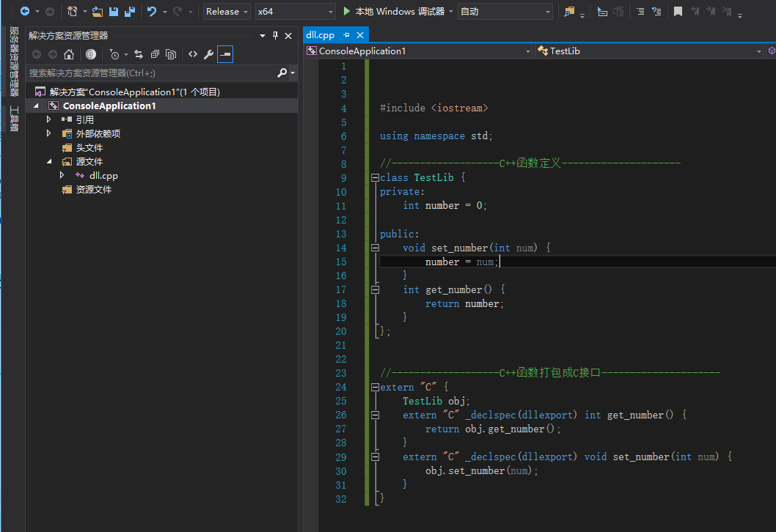Click the Undo arrow icon
776x532 pixels.
point(152,12)
